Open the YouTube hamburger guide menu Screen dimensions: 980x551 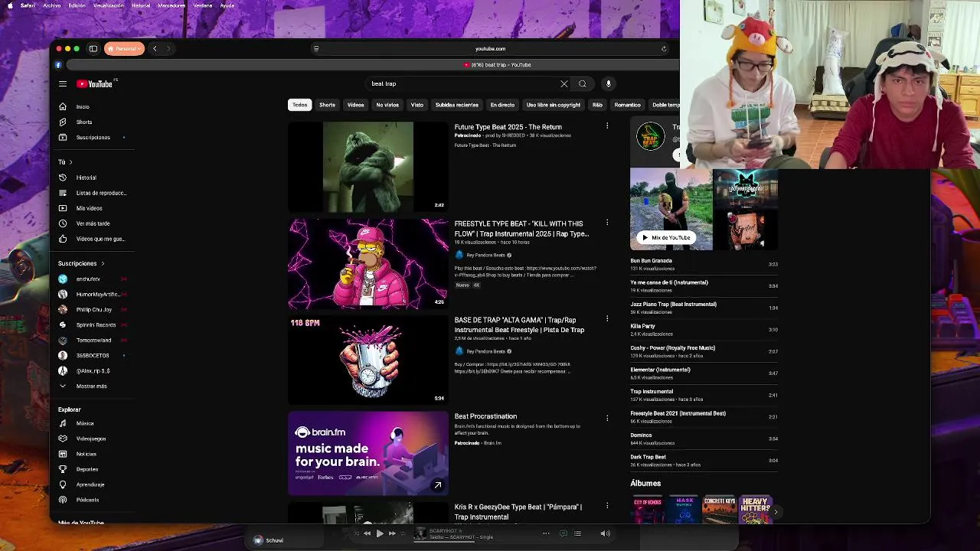coord(63,84)
